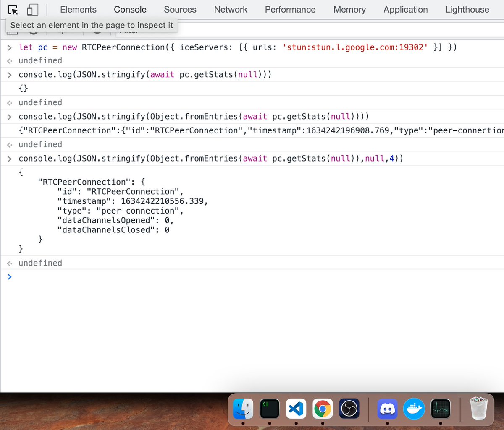Open Docker Desktop from the dock

[415, 408]
